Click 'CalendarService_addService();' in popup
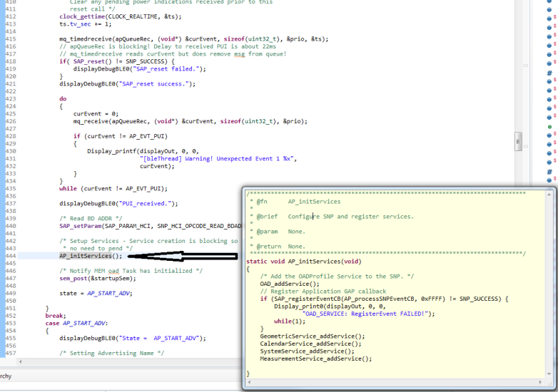558x392 pixels. (x=310, y=344)
